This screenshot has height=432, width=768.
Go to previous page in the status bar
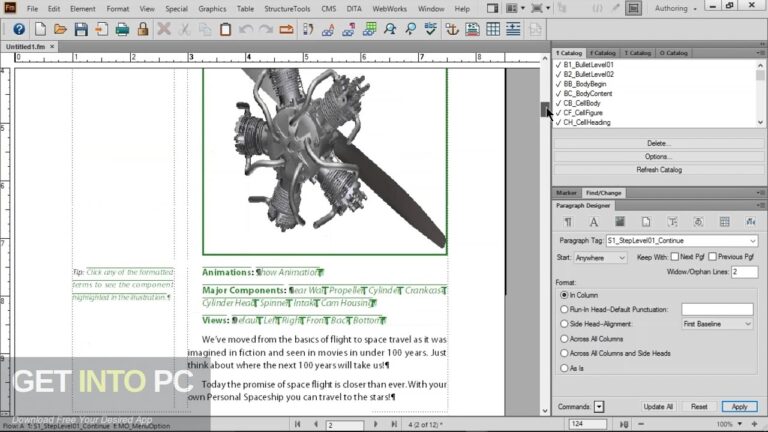(x=315, y=424)
